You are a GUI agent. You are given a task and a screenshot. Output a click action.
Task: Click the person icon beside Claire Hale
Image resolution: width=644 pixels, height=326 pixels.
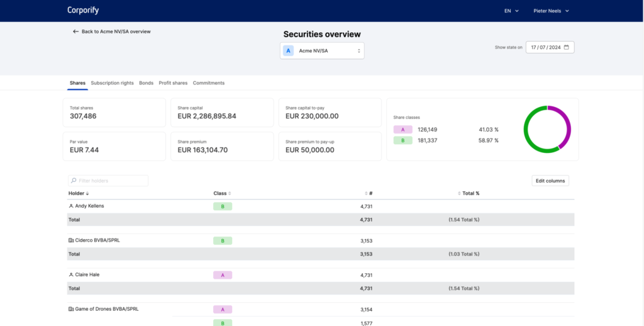click(x=71, y=274)
